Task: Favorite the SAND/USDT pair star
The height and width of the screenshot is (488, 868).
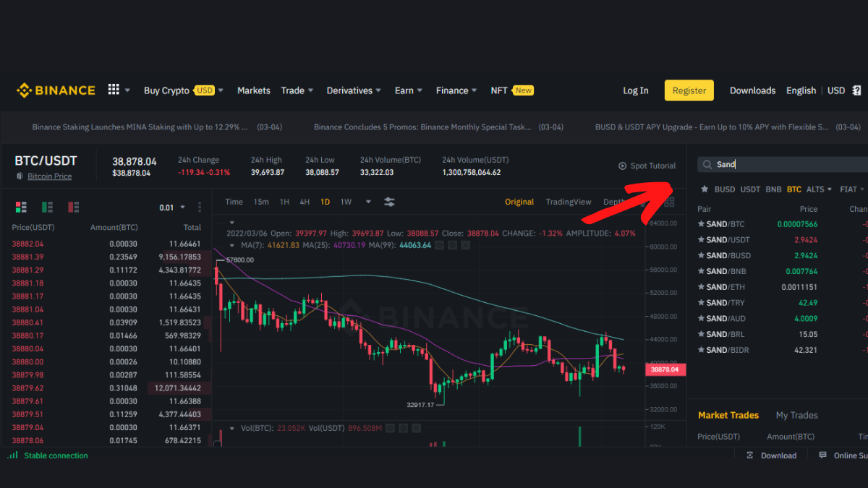Action: (701, 240)
